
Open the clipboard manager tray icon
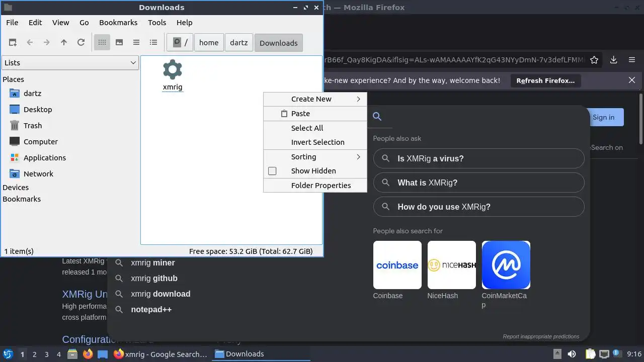(590, 354)
